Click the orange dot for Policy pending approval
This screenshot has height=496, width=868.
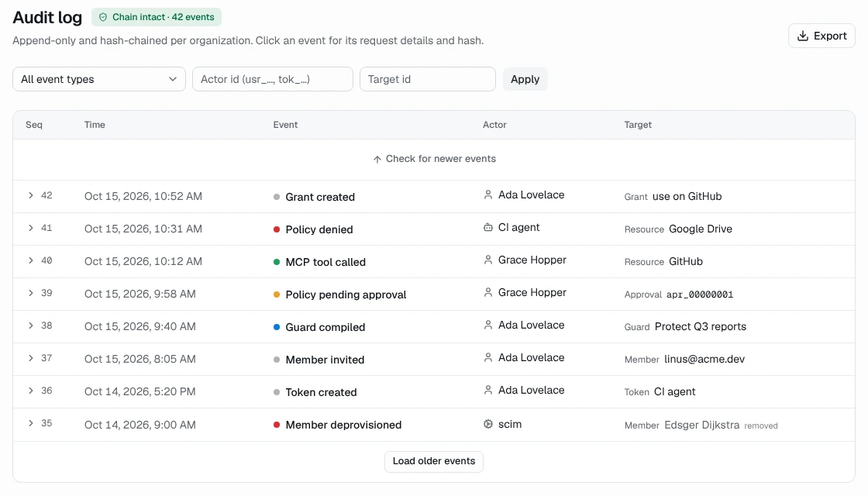277,294
